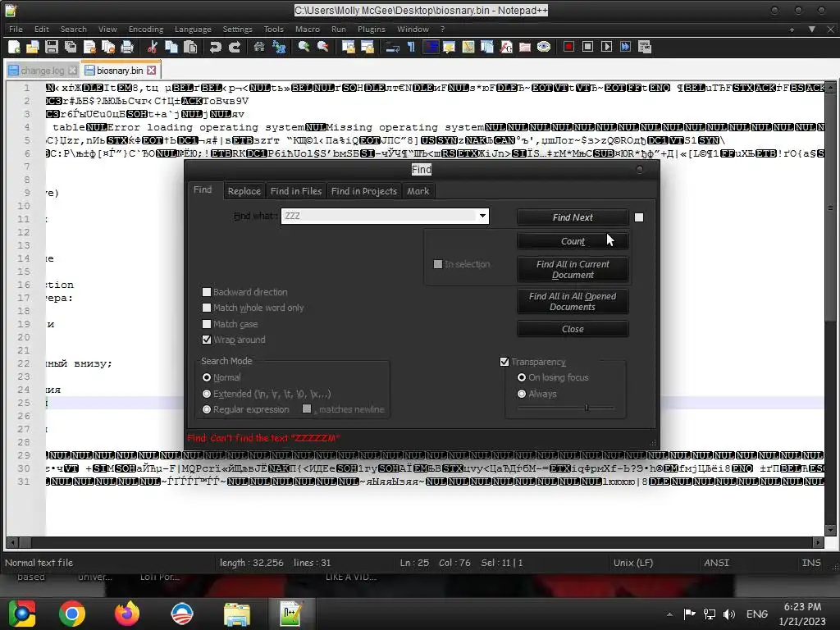Toggle synchronized horizontal scrolling icon
Viewport: 840px width, 630px height.
click(367, 47)
